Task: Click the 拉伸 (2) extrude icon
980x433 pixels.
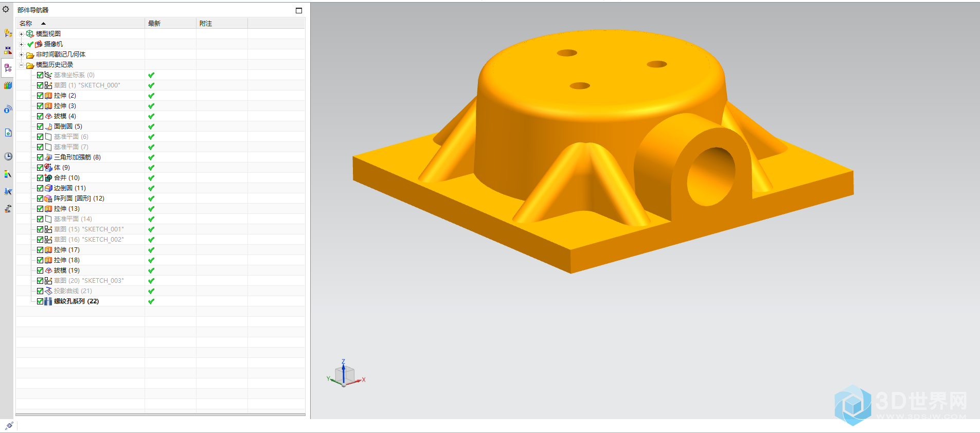Action: (48, 96)
